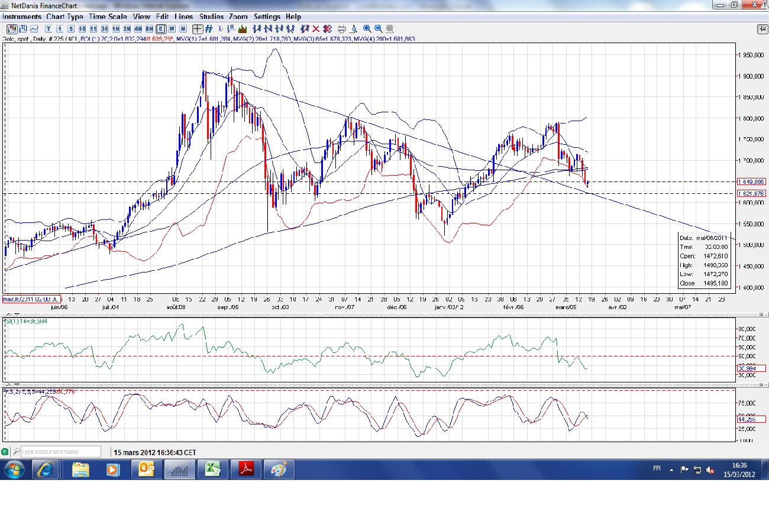Click the zoom out magnifier icon

378,28
